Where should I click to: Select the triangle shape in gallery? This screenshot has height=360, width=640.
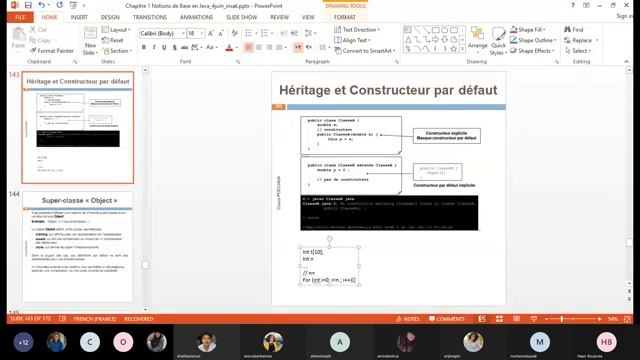(408, 40)
